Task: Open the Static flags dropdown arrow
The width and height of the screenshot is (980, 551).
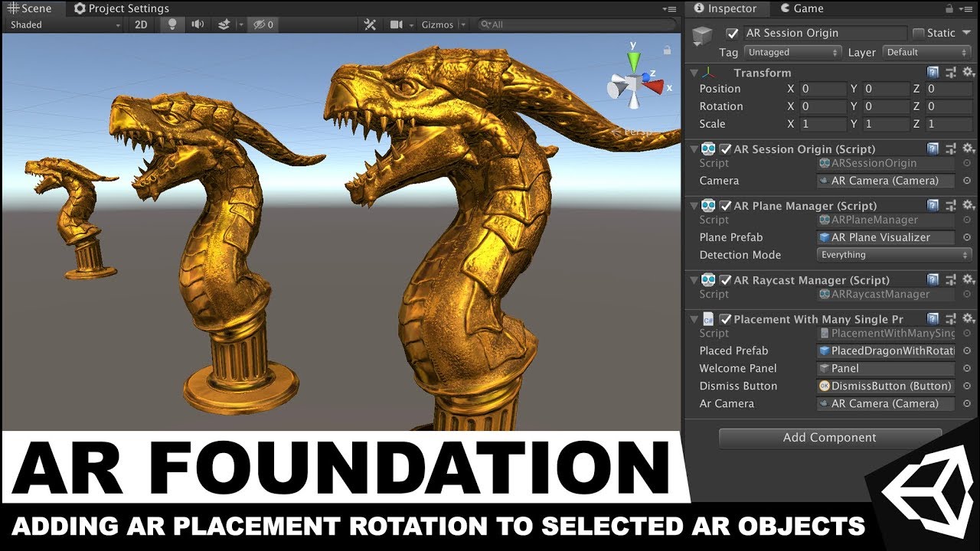Action: tap(967, 33)
